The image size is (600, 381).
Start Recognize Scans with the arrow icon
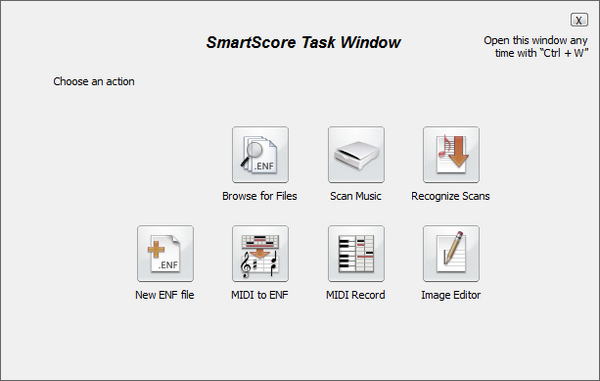click(451, 155)
